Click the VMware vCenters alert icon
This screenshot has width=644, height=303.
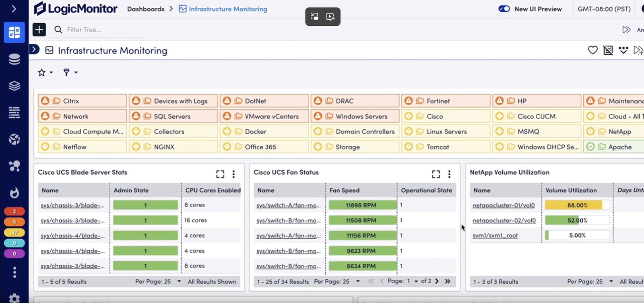[227, 116]
